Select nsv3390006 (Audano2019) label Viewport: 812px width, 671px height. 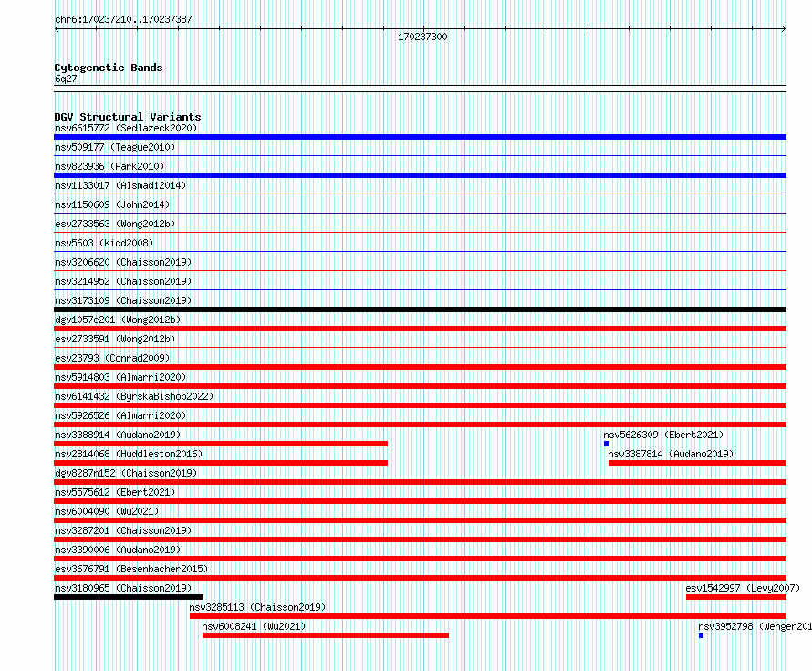[x=118, y=550]
